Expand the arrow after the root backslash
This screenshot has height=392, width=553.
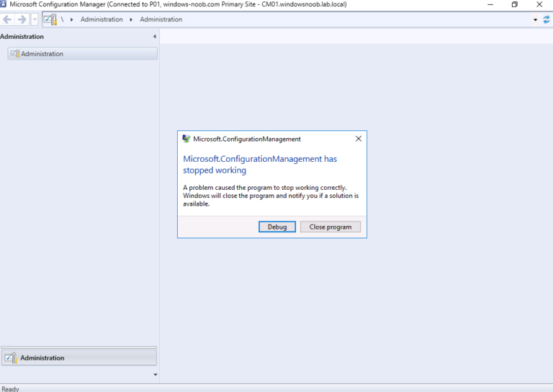(x=72, y=19)
